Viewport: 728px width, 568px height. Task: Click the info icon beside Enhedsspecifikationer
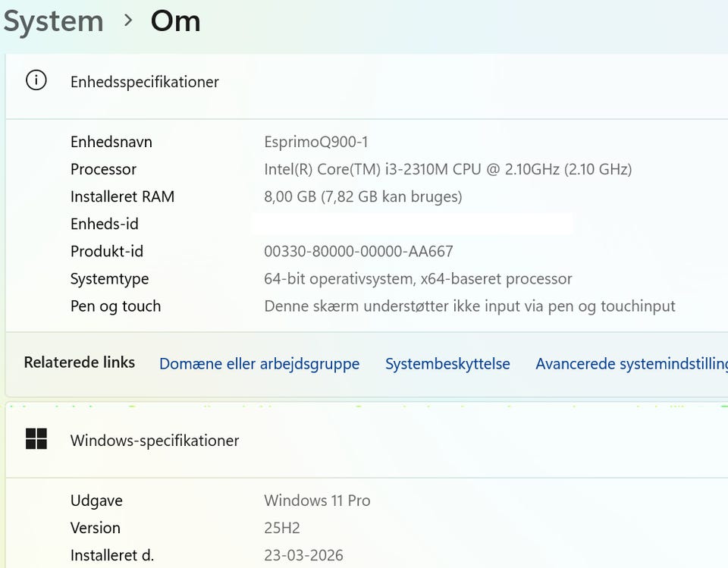coord(36,80)
